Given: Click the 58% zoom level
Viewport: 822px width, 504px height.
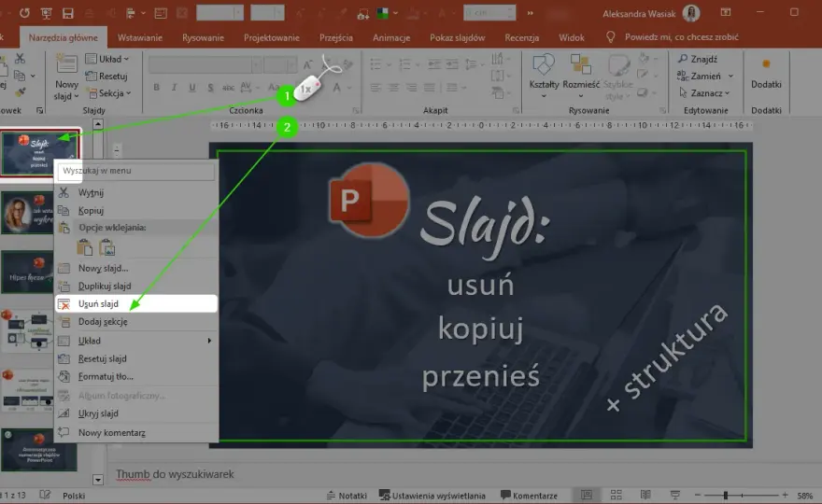Looking at the screenshot, I should coord(805,496).
